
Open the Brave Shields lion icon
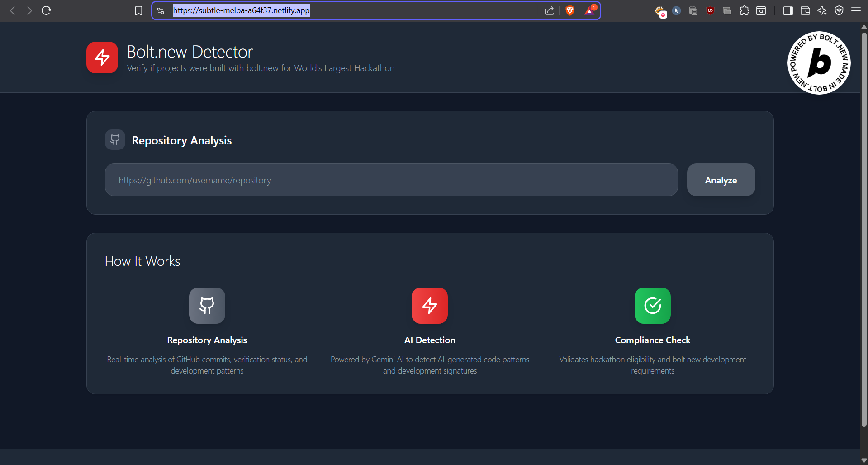point(570,10)
